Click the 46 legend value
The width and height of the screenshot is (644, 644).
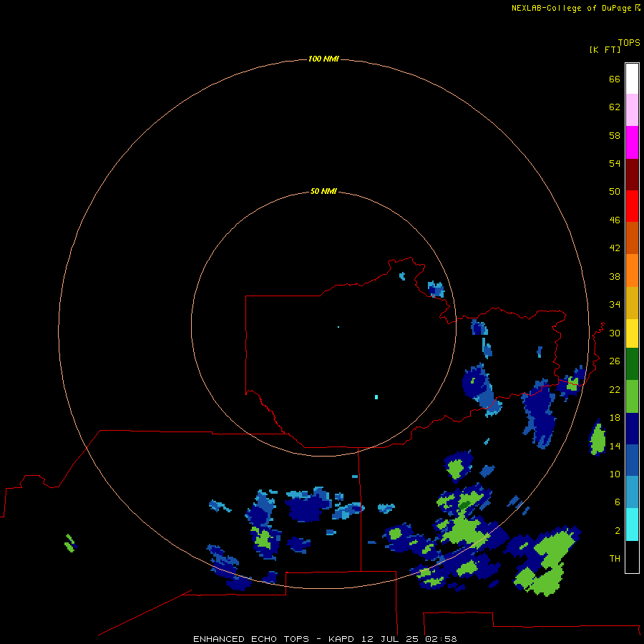615,220
